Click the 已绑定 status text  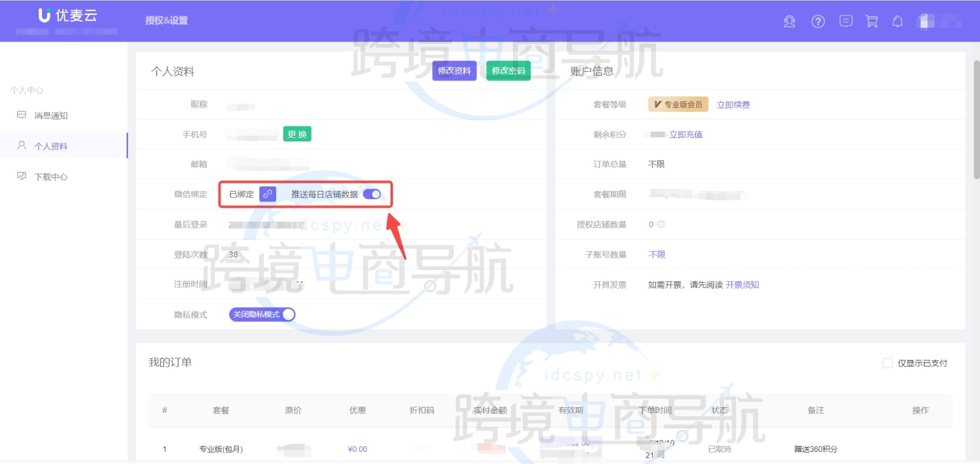tap(242, 194)
